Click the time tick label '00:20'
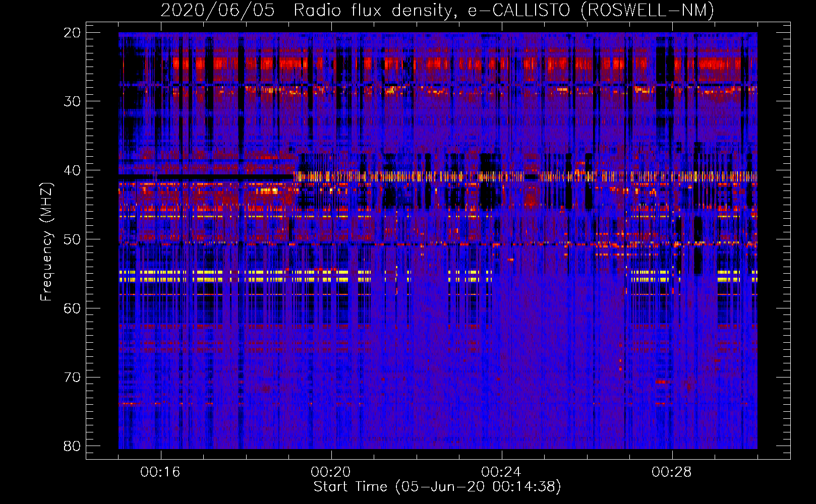816x504 pixels. point(331,472)
